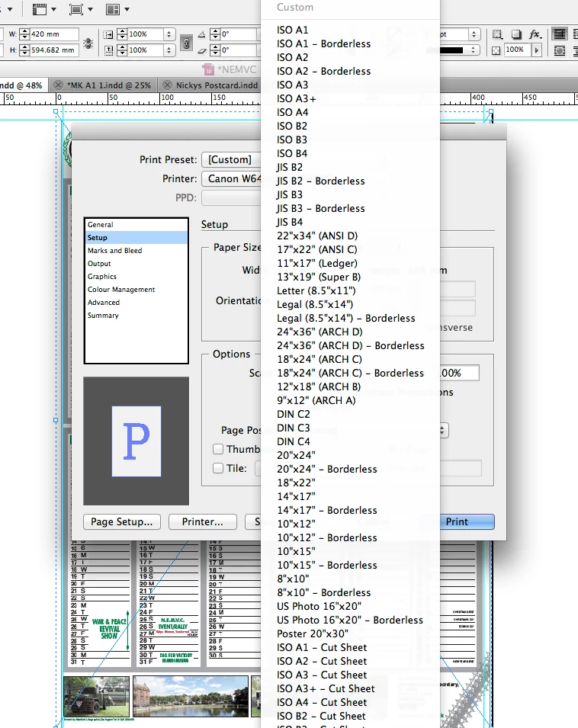Step the shear angle value arrows
The image size is (578, 728).
click(215, 50)
